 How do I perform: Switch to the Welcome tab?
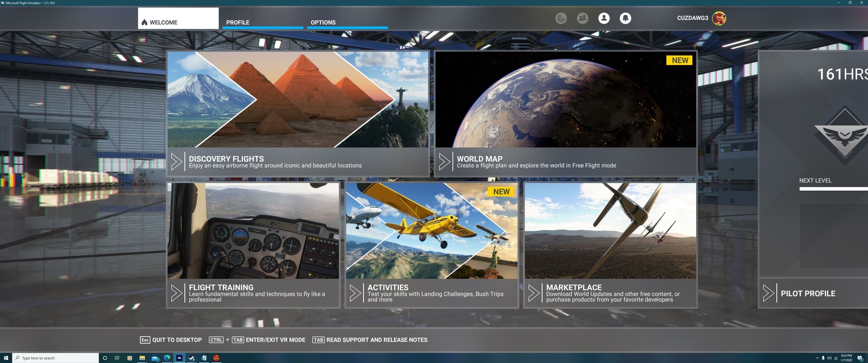[178, 19]
